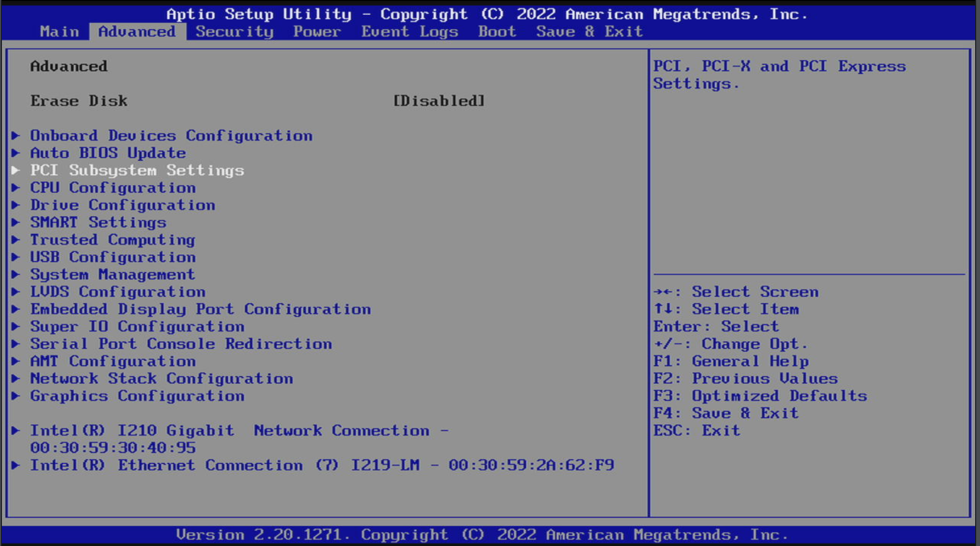Click the PCI, PCI-X help description
The height and width of the screenshot is (546, 980).
779,75
